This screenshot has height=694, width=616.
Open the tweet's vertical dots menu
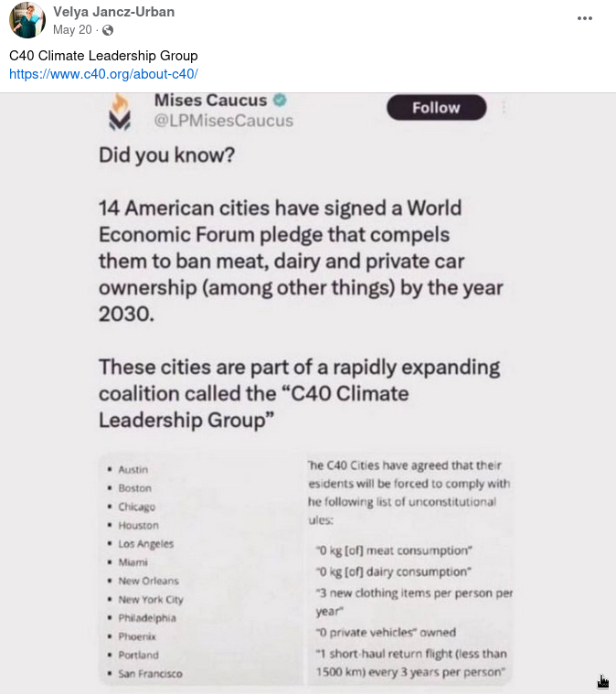click(x=504, y=108)
